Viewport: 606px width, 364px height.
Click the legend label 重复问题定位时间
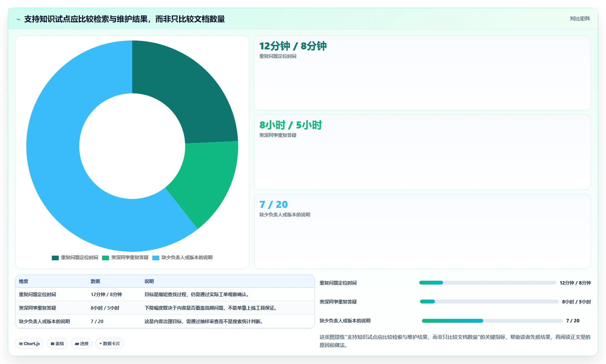coord(80,258)
